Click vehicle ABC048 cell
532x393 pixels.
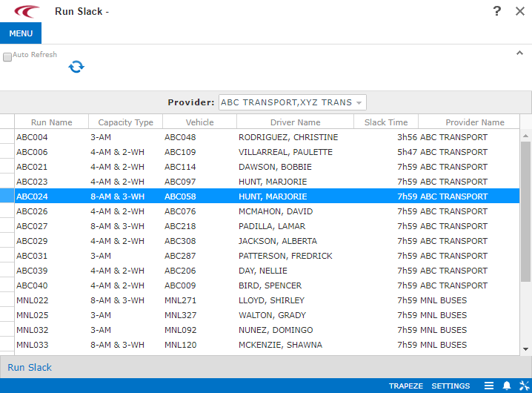[180, 137]
